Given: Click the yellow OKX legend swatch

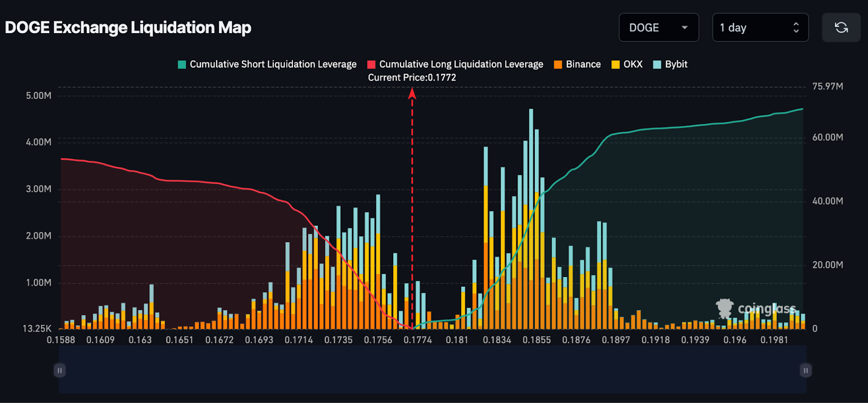Looking at the screenshot, I should pyautogui.click(x=616, y=65).
